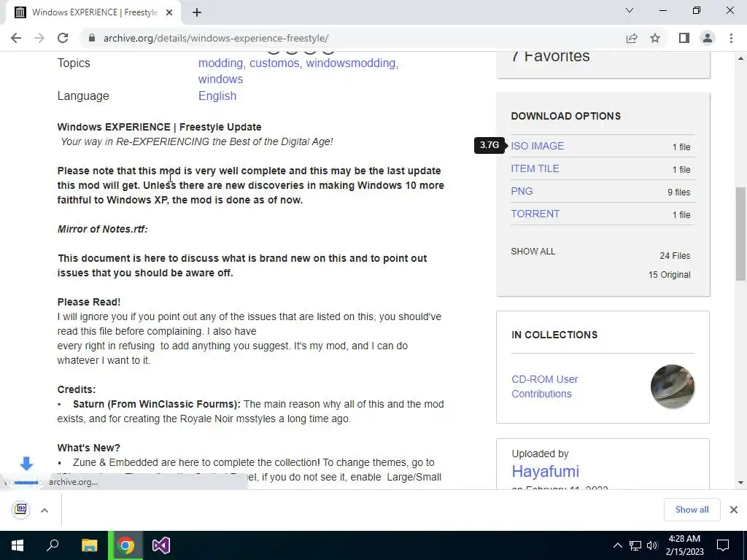Open the browser side panel
Image resolution: width=747 pixels, height=560 pixels.
[x=684, y=38]
